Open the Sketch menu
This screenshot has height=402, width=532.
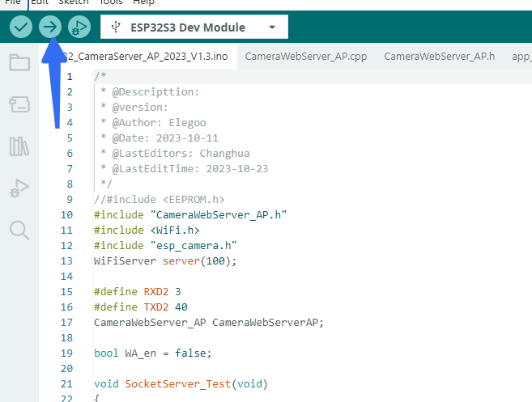tap(74, 2)
